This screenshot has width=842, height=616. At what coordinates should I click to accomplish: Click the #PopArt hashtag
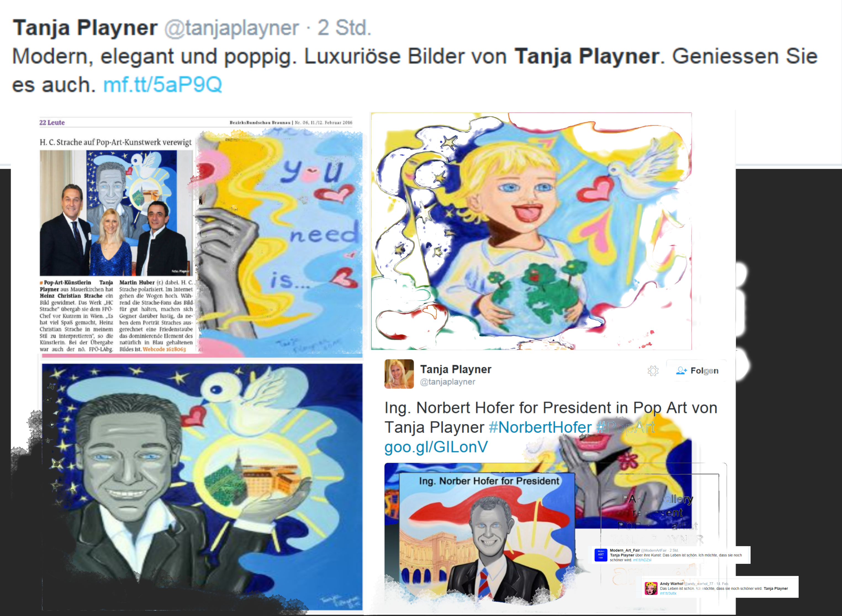click(x=626, y=427)
